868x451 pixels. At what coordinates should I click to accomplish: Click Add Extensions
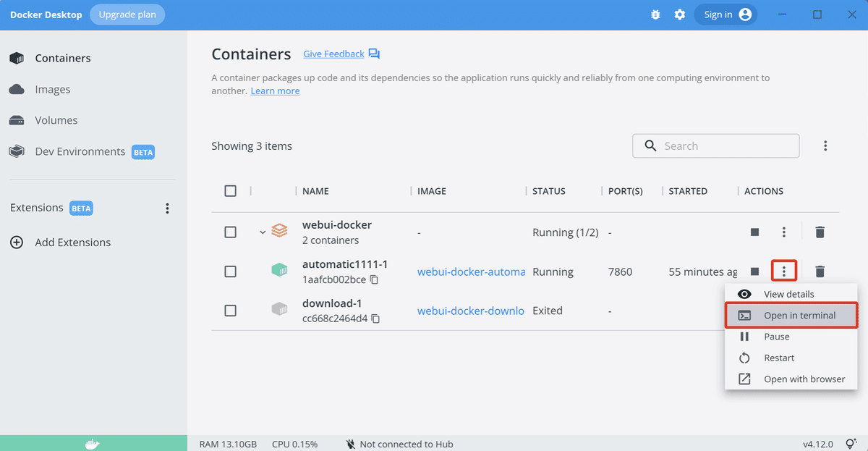coord(61,243)
